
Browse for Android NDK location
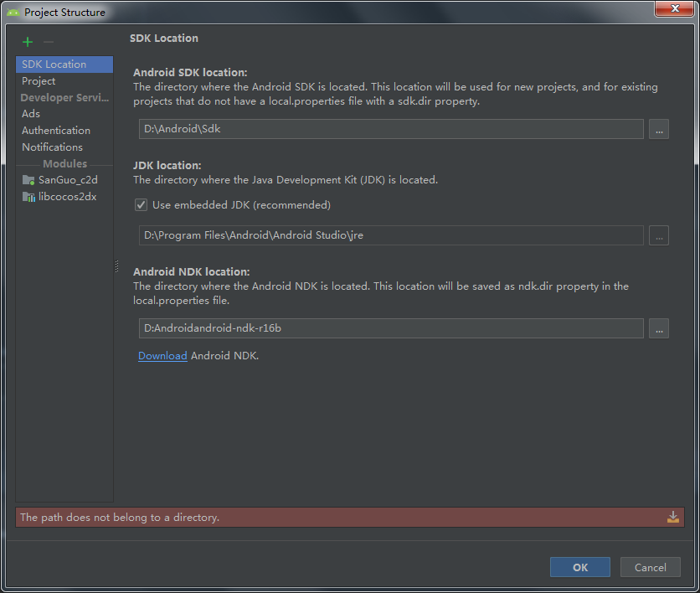click(x=658, y=328)
